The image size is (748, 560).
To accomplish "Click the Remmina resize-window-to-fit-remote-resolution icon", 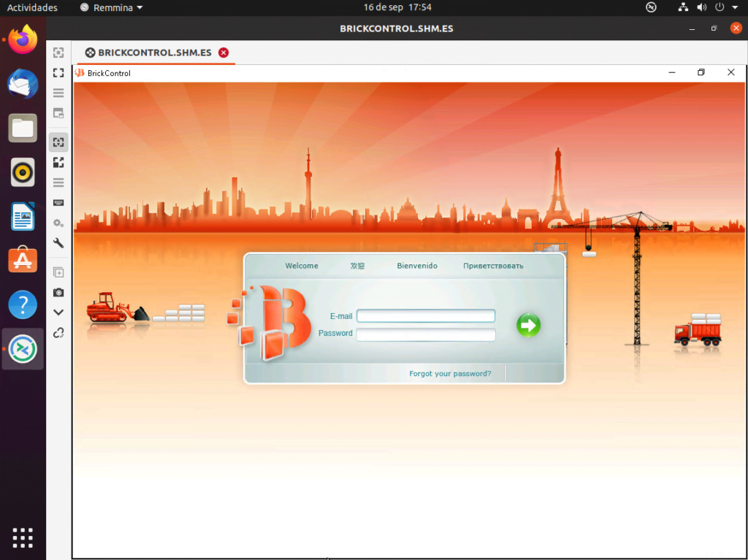I will tap(58, 53).
